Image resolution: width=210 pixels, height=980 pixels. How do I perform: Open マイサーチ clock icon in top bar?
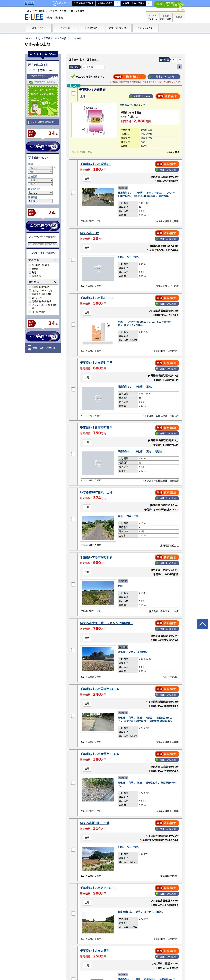point(55,3)
